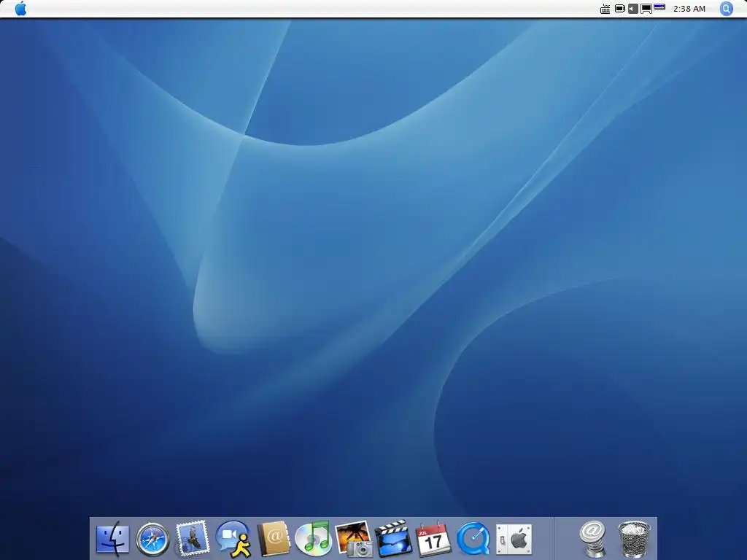Click the keyboard icon in menu bar
Screen dimensions: 747x560
[x=605, y=9]
